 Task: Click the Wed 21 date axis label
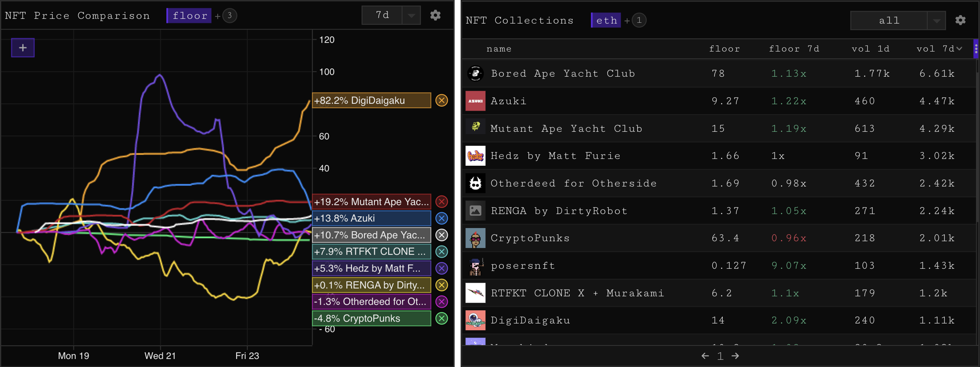pyautogui.click(x=160, y=355)
